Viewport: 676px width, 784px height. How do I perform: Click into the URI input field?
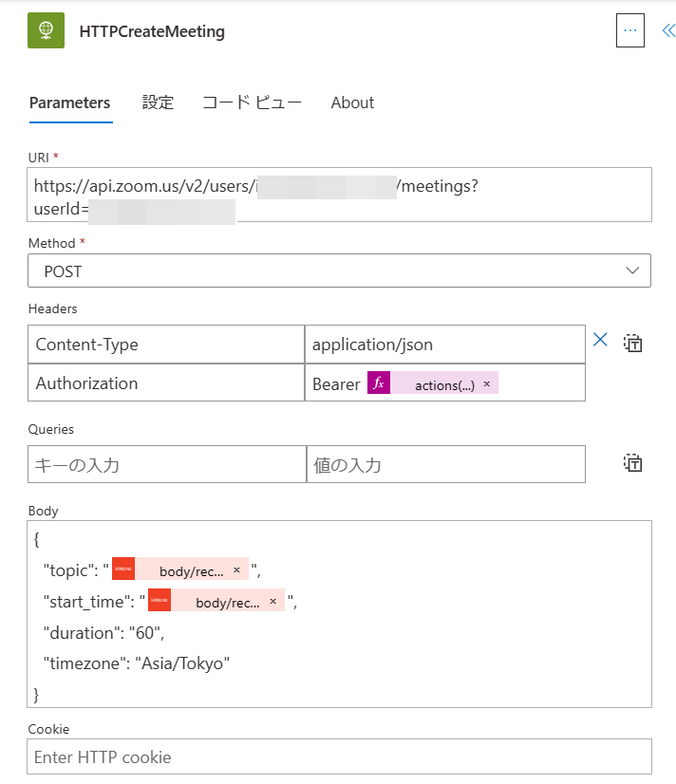click(339, 195)
